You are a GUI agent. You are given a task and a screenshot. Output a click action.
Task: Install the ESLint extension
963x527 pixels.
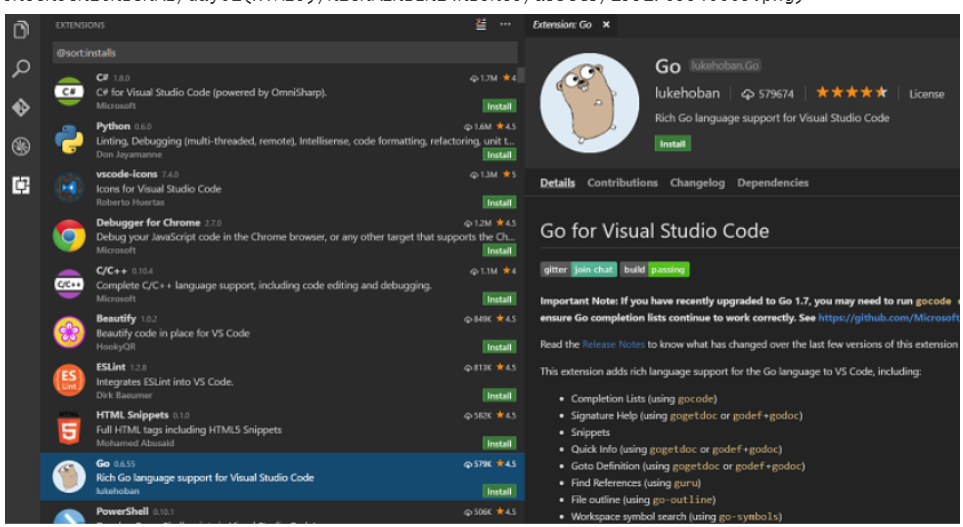pyautogui.click(x=499, y=396)
